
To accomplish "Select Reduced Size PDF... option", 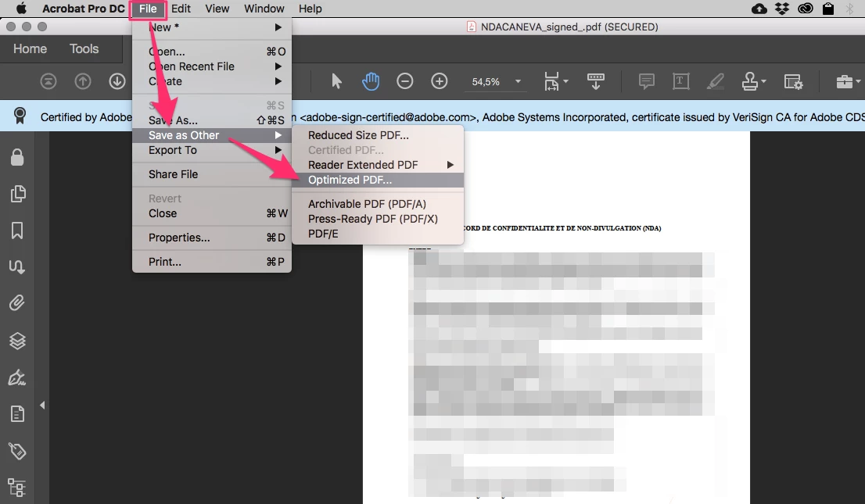I will (377, 136).
